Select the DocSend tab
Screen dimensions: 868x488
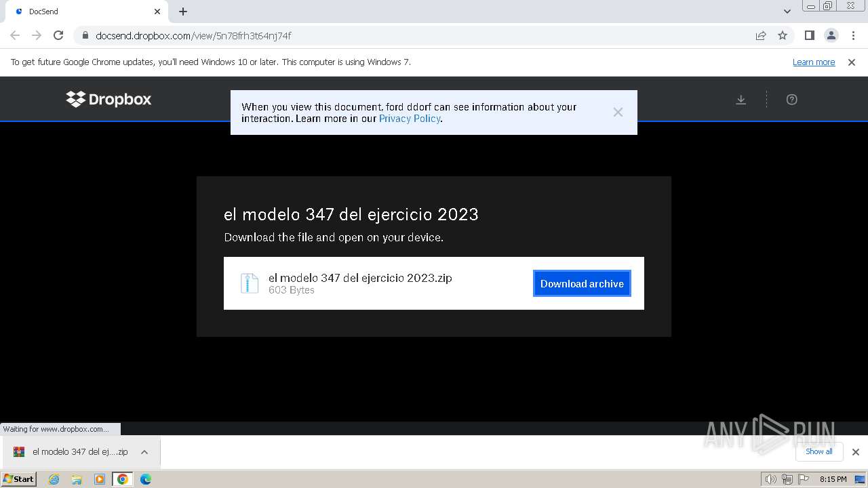tap(85, 12)
